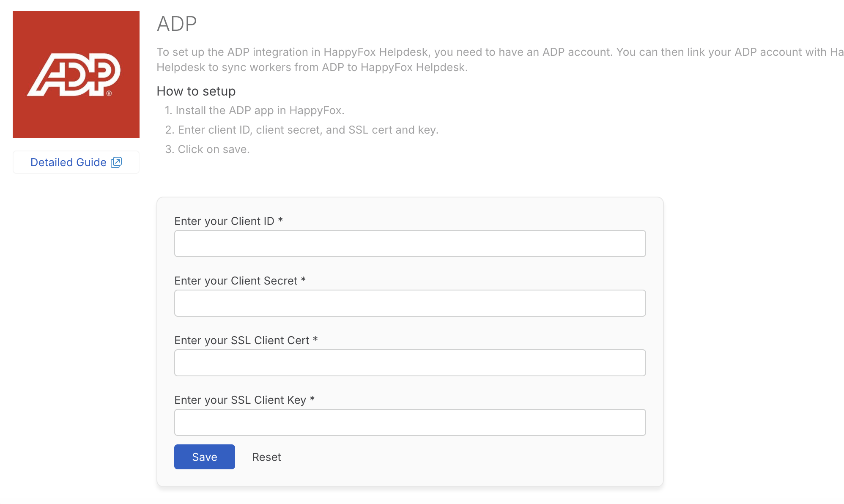844x504 pixels.
Task: Focus the SSL Client Cert input field
Action: [410, 363]
